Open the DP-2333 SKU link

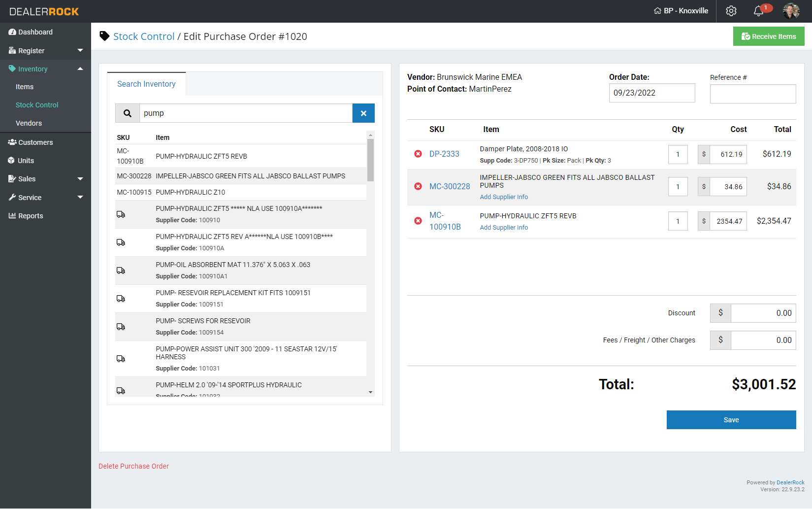pyautogui.click(x=444, y=154)
